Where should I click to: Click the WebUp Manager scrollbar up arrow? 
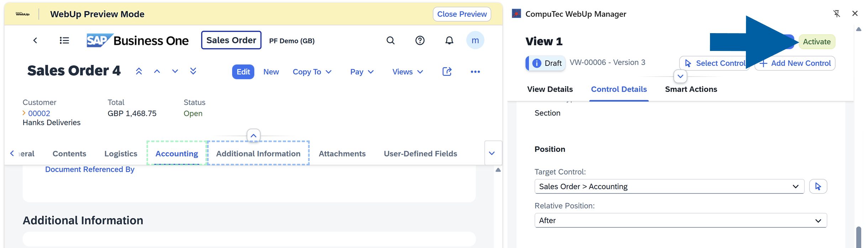pos(859,29)
